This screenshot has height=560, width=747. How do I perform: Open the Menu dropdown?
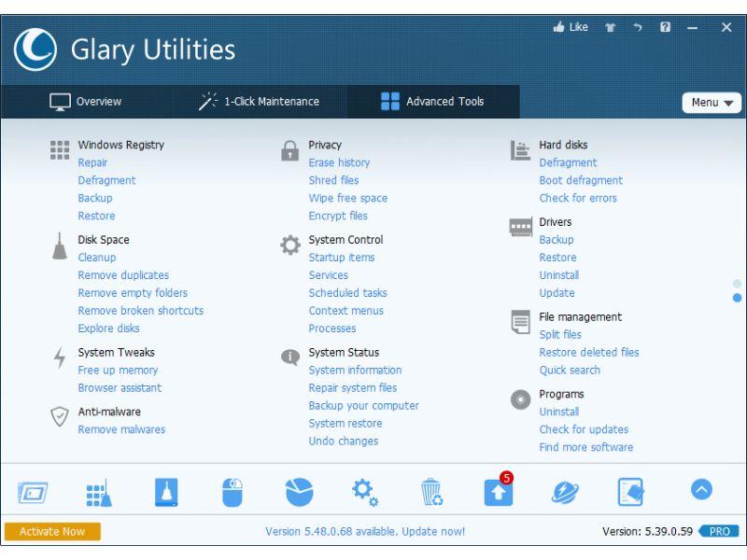[712, 103]
